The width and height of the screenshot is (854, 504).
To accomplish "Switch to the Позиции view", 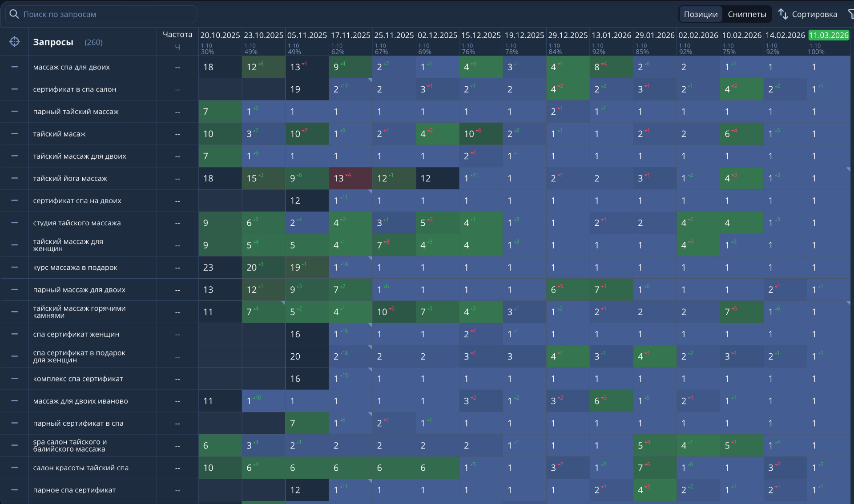I will point(701,14).
